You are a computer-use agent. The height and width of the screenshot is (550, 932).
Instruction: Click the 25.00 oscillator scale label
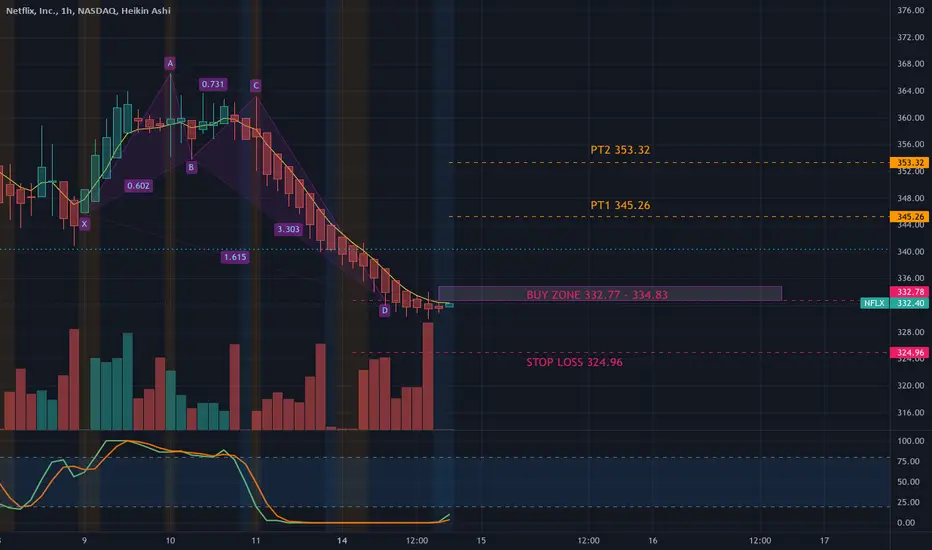[908, 502]
